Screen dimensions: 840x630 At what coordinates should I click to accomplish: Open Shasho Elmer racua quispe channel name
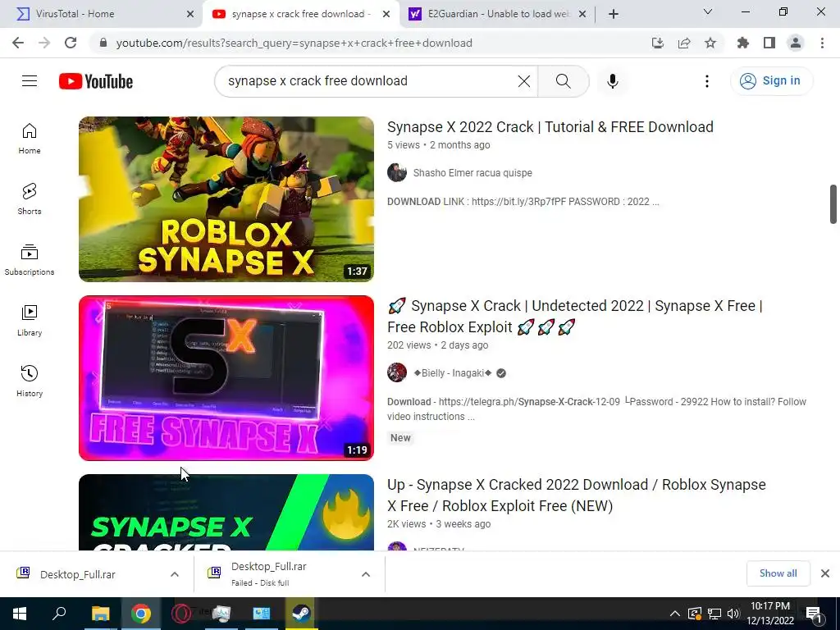[472, 173]
